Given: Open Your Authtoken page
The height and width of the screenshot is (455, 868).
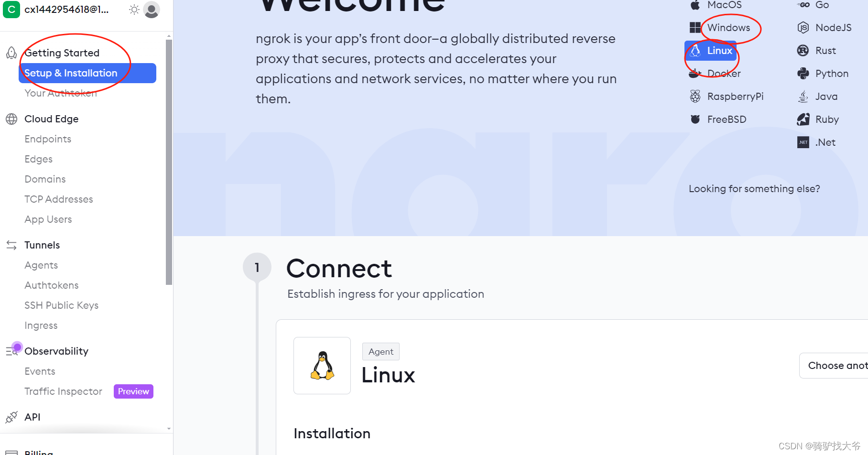Looking at the screenshot, I should (61, 93).
